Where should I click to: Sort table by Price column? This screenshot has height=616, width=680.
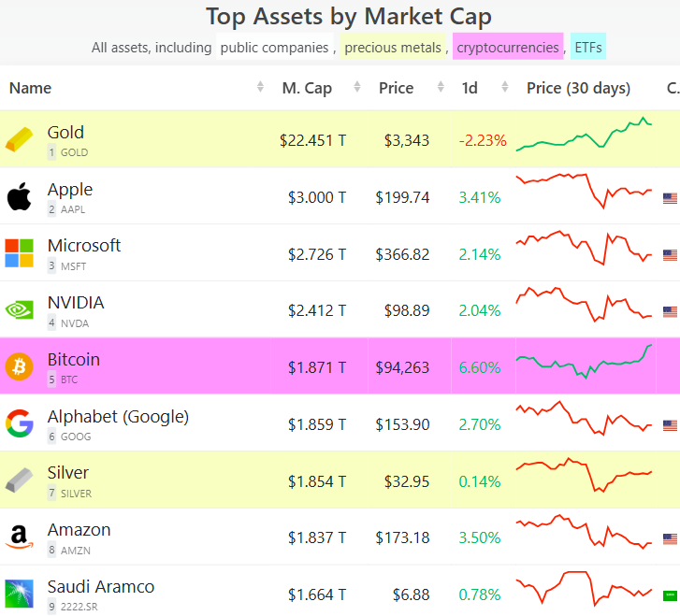396,88
